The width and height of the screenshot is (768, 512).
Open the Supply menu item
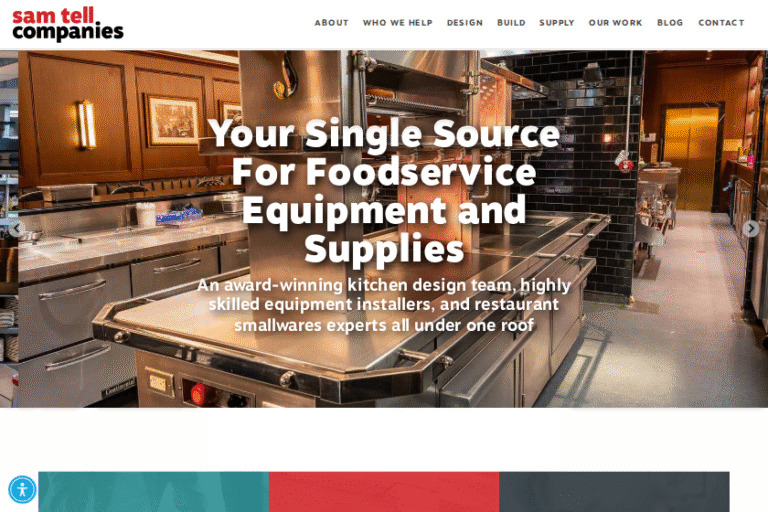[557, 23]
